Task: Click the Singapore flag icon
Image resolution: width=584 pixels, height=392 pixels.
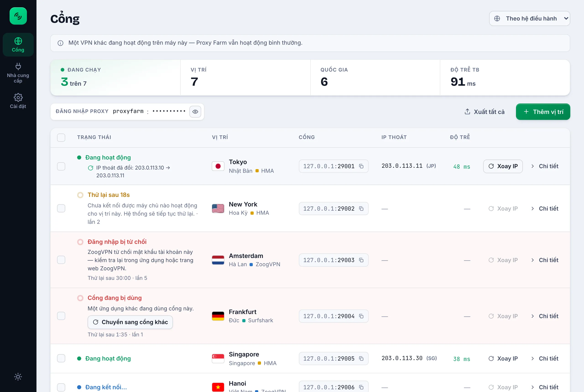Action: pyautogui.click(x=218, y=358)
